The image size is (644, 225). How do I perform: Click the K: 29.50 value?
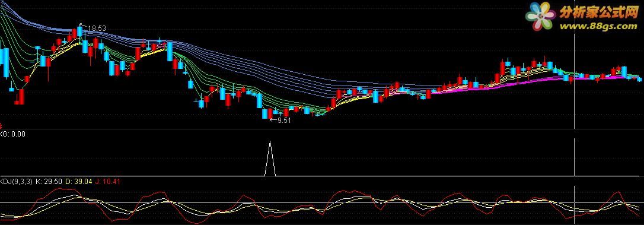click(49, 181)
